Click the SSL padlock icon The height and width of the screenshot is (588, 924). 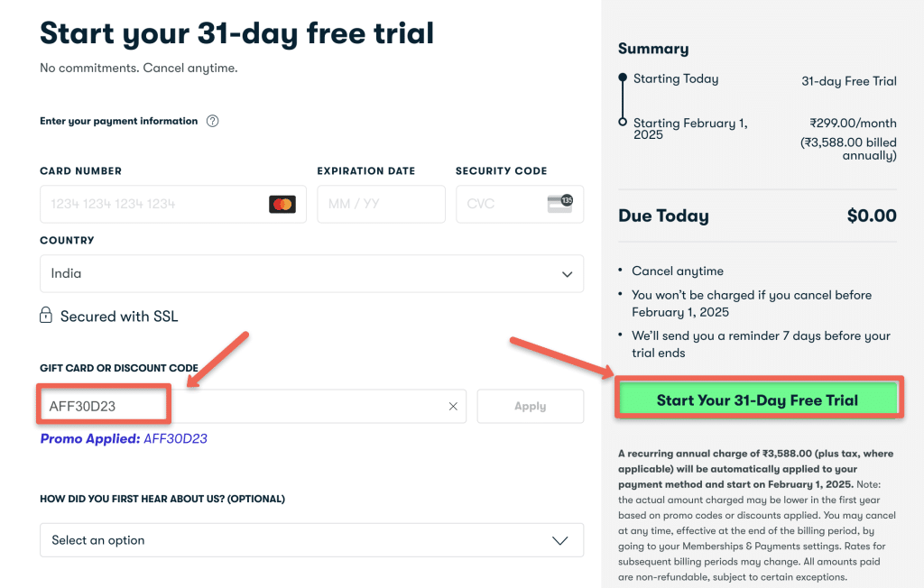tap(44, 316)
